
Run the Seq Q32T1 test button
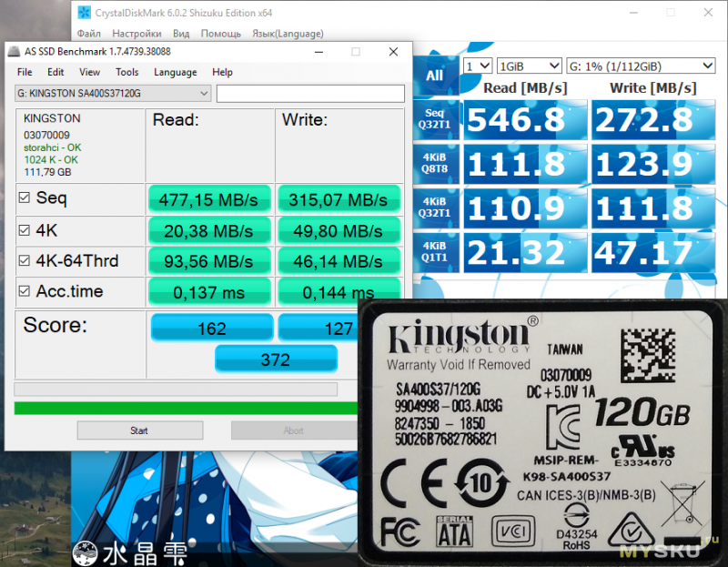[436, 119]
